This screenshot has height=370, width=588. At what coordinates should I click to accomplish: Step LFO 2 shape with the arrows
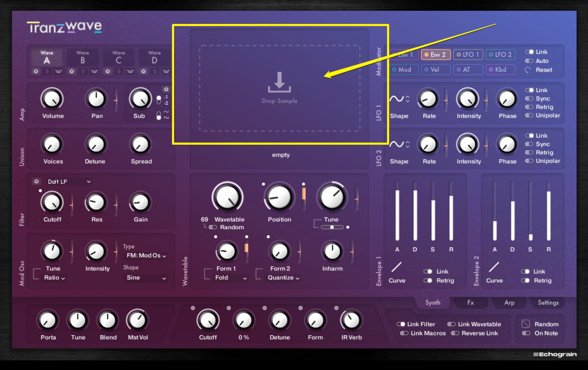pyautogui.click(x=408, y=144)
